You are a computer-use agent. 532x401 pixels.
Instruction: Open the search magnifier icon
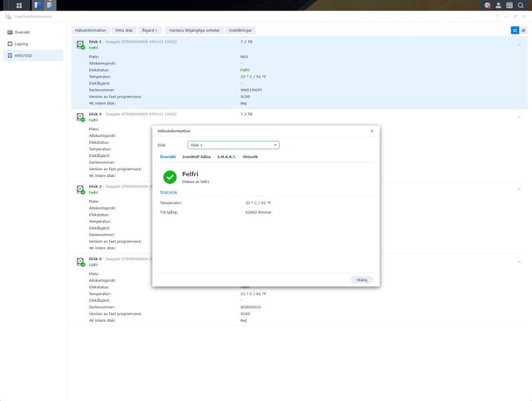coord(520,5)
